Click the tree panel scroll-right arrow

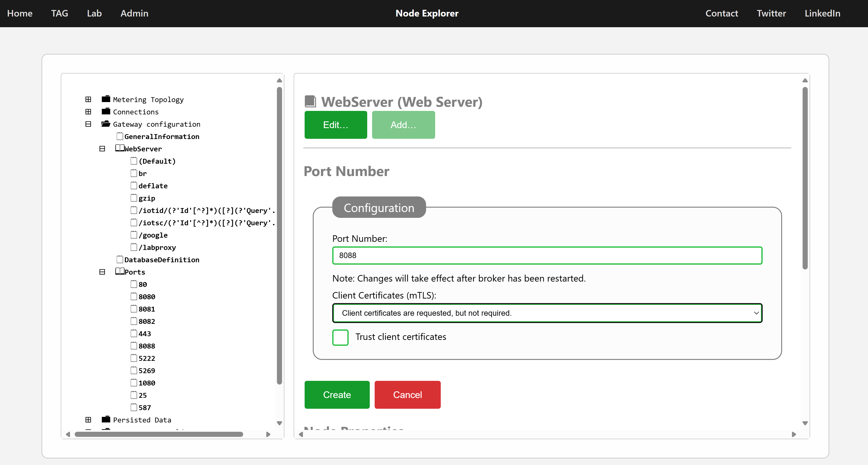pos(268,434)
